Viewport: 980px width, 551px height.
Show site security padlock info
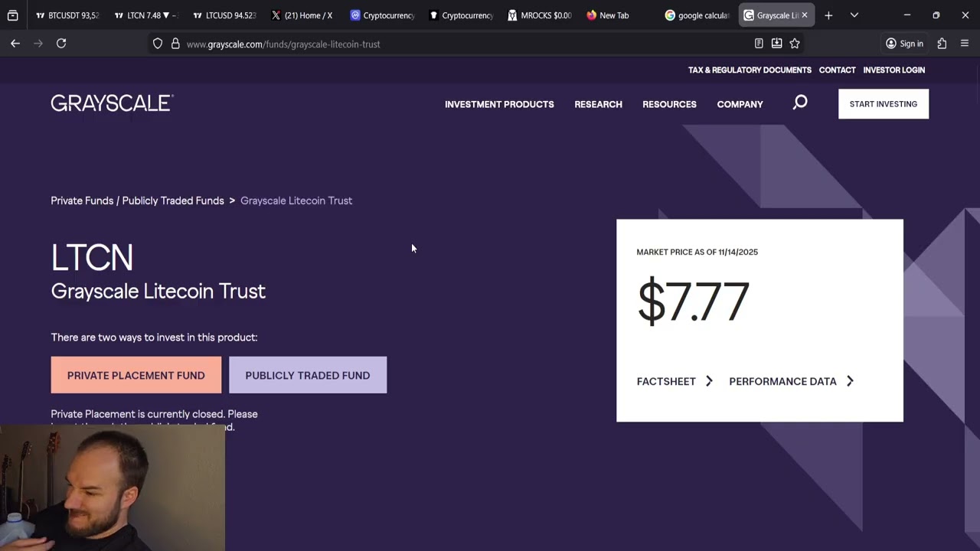coord(175,44)
